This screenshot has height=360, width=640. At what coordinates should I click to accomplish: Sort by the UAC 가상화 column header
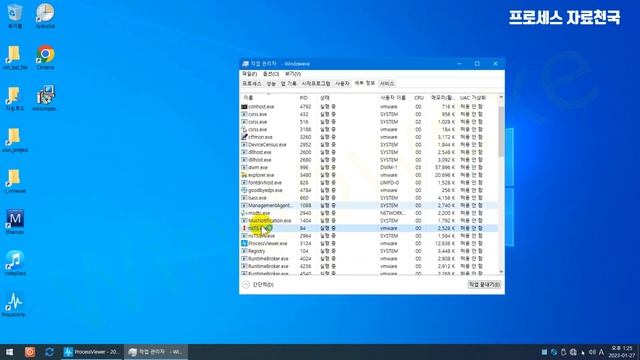[478, 98]
